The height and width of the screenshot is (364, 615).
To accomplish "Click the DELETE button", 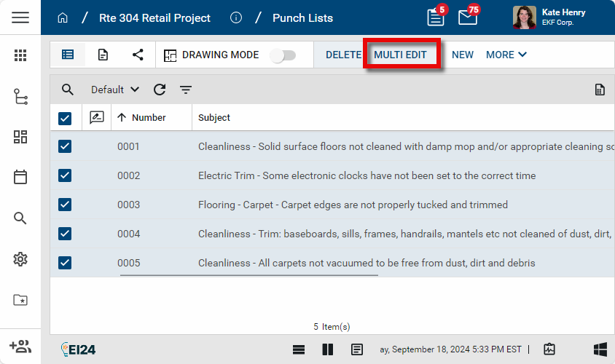I will [343, 55].
